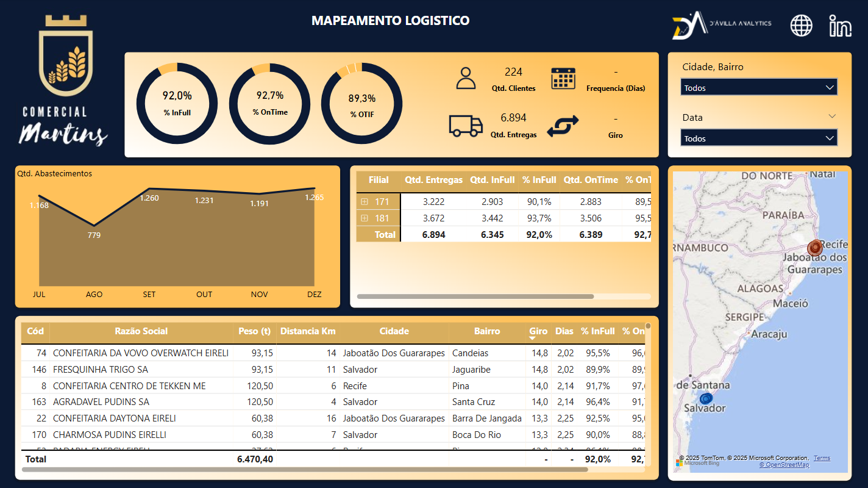The height and width of the screenshot is (488, 868).
Task: Click the % OTIF donut chart
Action: [x=361, y=103]
